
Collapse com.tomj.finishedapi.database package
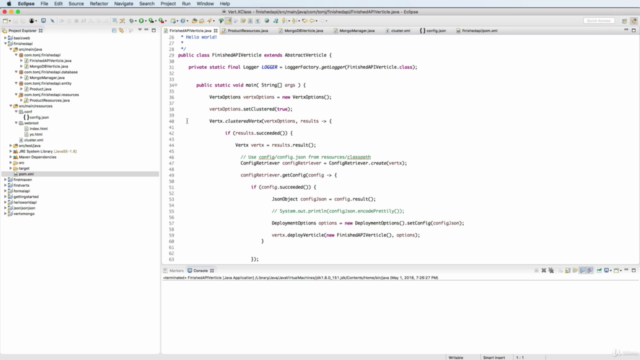(x=16, y=72)
